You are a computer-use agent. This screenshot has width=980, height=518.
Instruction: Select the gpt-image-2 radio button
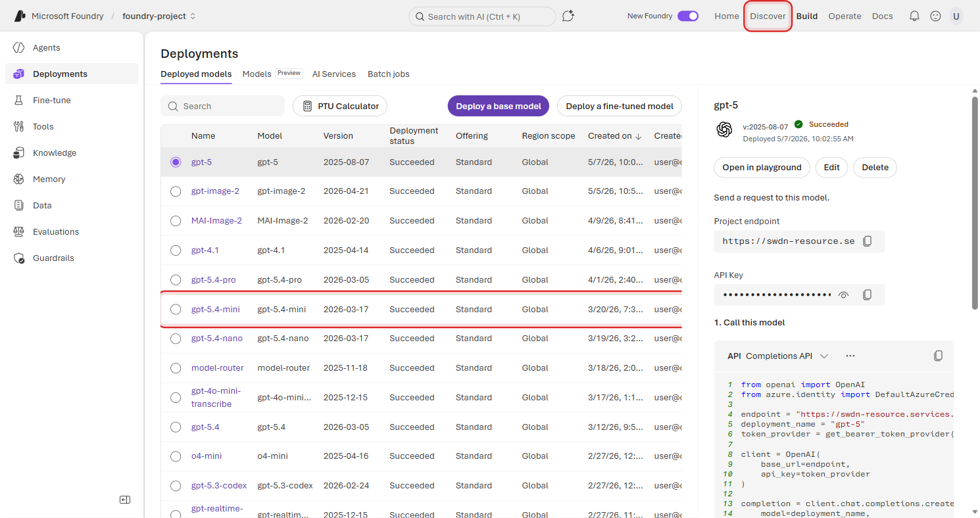coord(176,191)
